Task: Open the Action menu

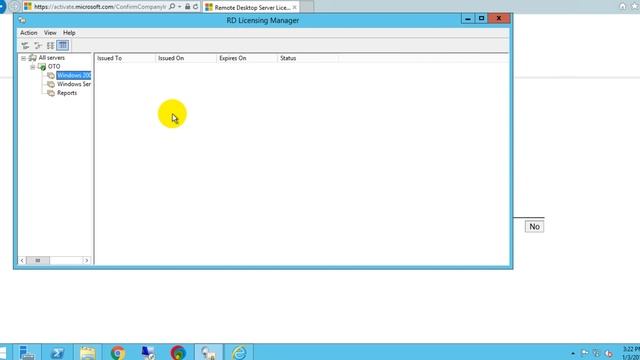Action: click(29, 33)
